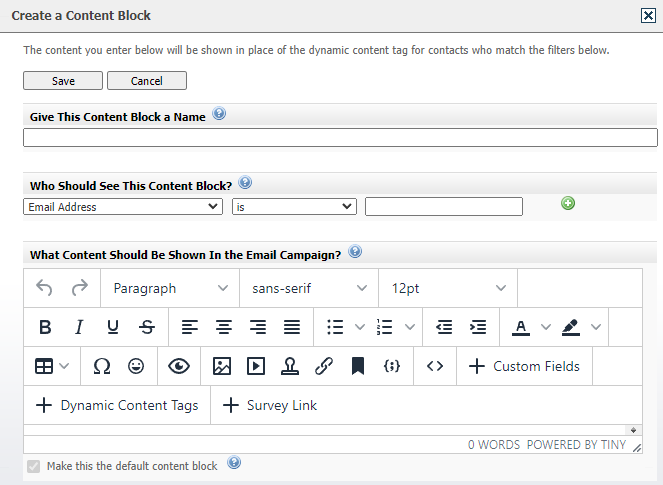Preview content with the eye icon
663x485 pixels.
coord(179,366)
